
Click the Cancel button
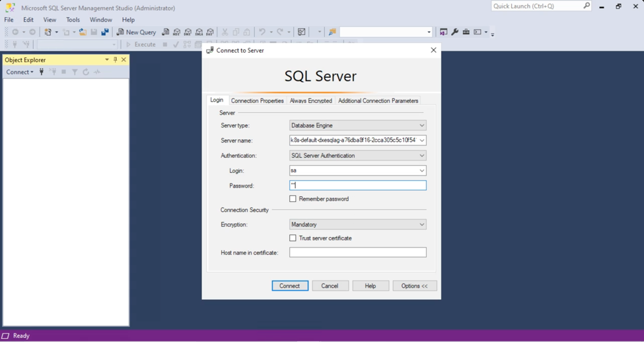[x=330, y=286]
